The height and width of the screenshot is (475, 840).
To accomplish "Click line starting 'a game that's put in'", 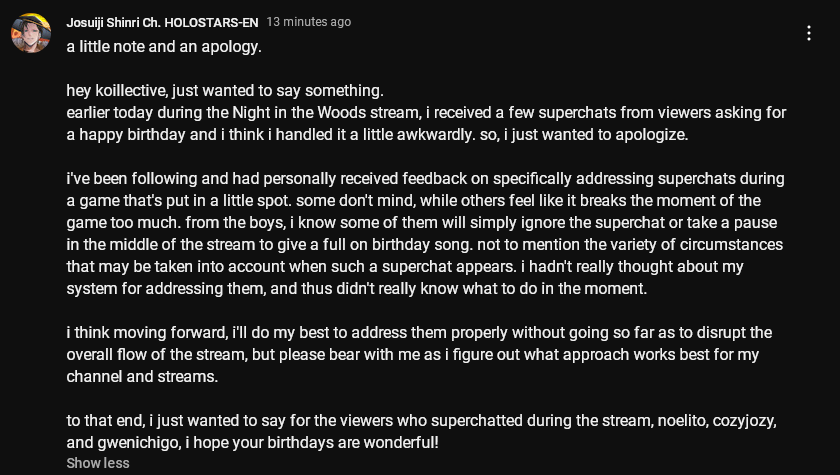I will click(x=414, y=200).
